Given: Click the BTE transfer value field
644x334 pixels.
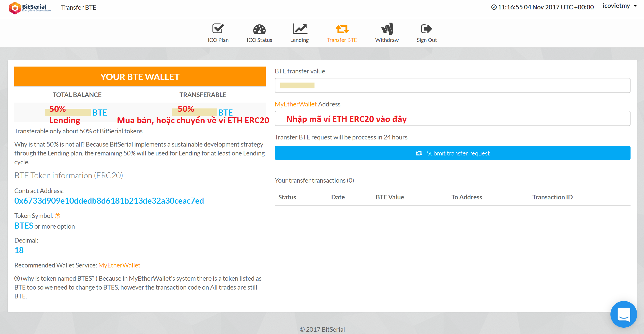Looking at the screenshot, I should click(x=452, y=86).
